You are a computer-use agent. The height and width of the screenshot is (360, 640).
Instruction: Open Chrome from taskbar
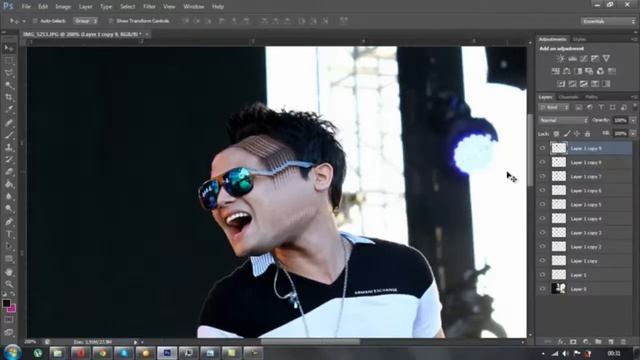(102, 353)
